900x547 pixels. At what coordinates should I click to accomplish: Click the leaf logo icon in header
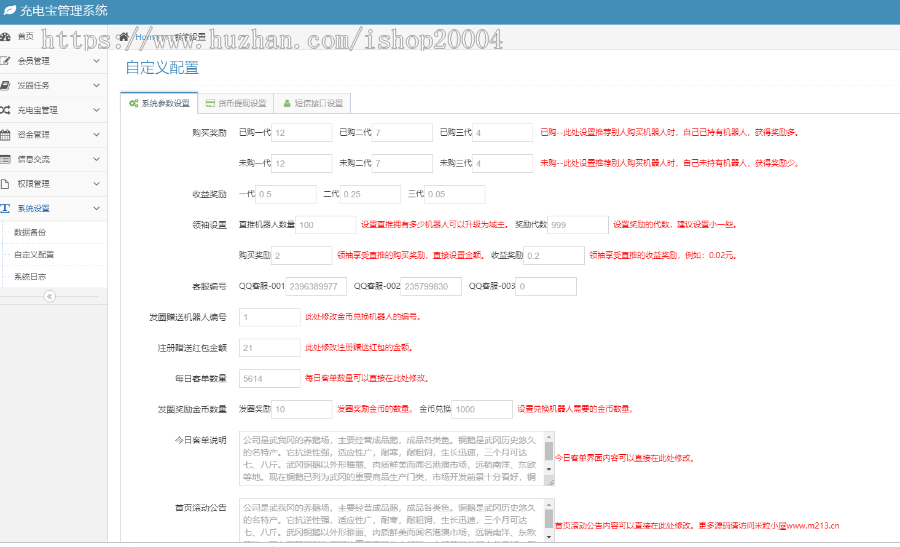10,10
